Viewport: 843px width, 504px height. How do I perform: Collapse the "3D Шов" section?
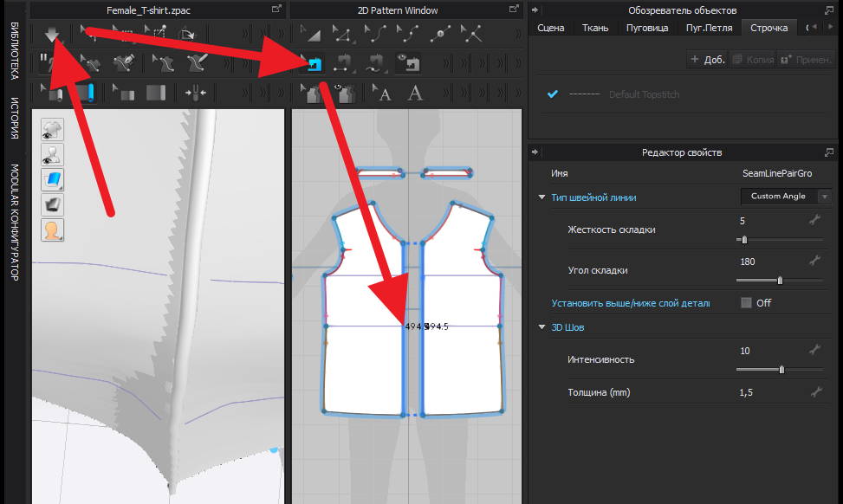(x=541, y=327)
